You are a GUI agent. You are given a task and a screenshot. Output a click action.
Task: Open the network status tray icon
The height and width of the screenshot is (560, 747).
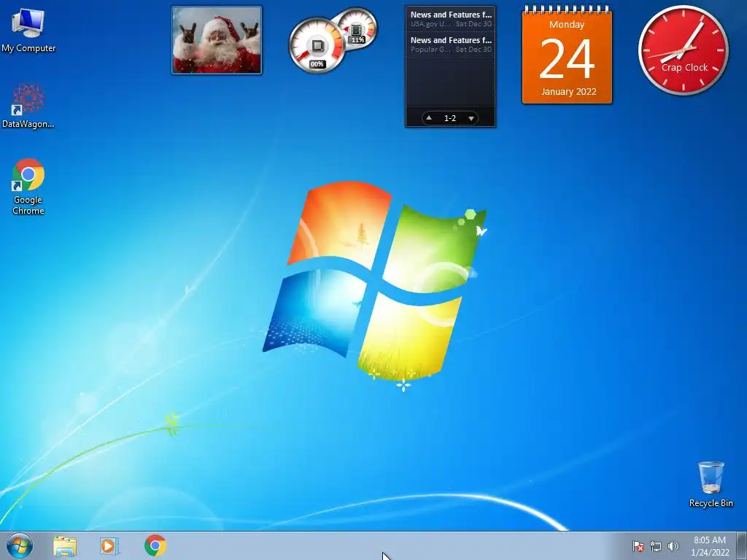(x=656, y=546)
